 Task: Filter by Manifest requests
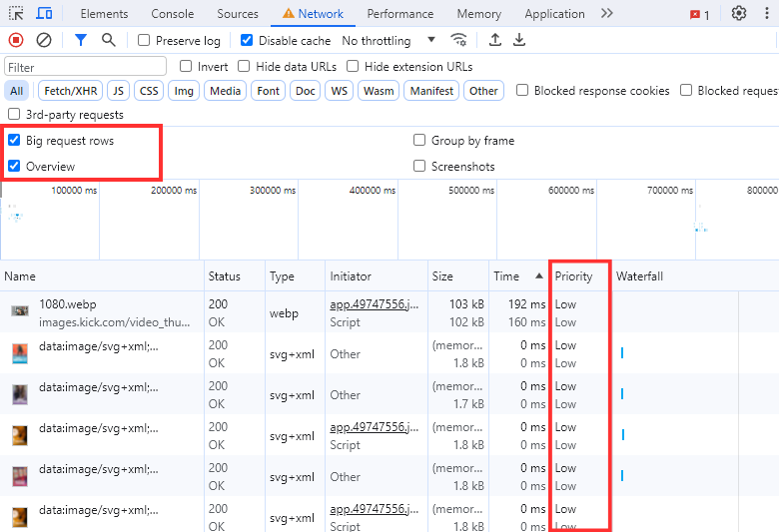click(431, 91)
